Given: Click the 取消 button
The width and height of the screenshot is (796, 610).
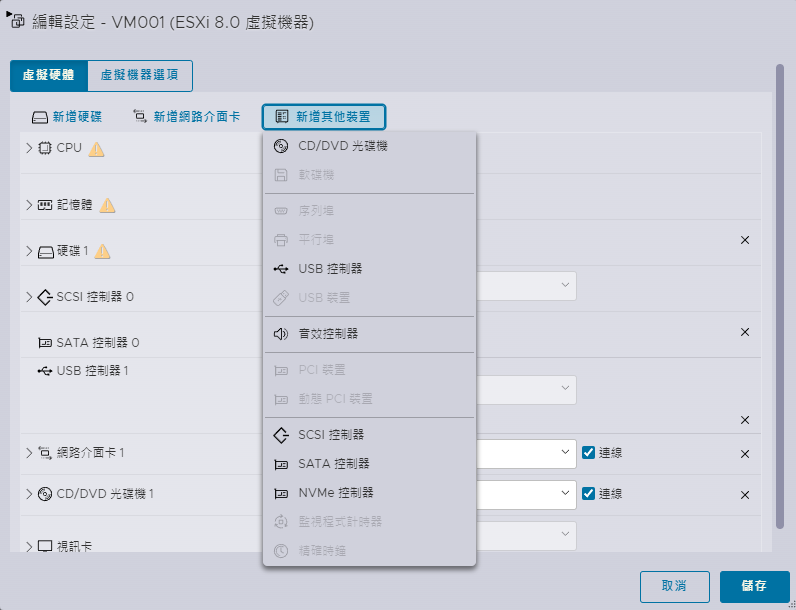Looking at the screenshot, I should tap(674, 586).
